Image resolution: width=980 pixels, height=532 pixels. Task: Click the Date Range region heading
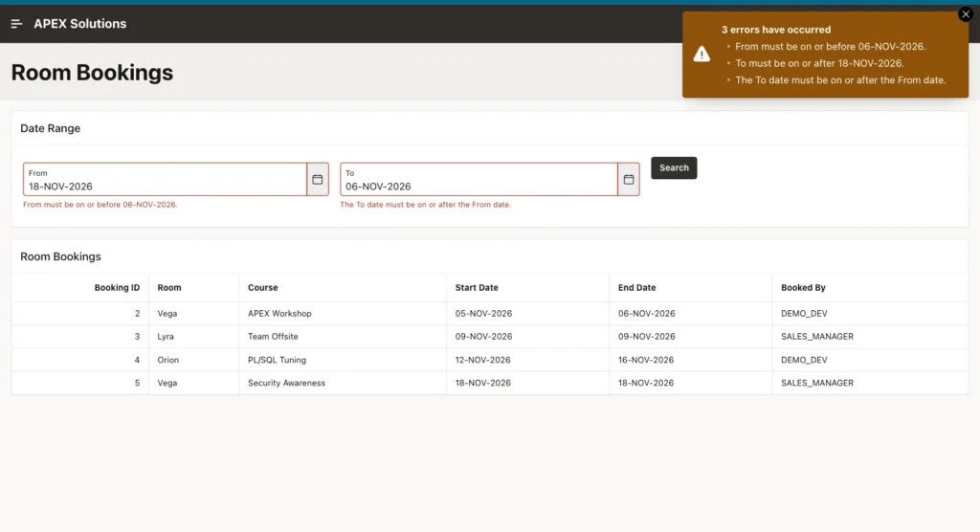pos(50,128)
